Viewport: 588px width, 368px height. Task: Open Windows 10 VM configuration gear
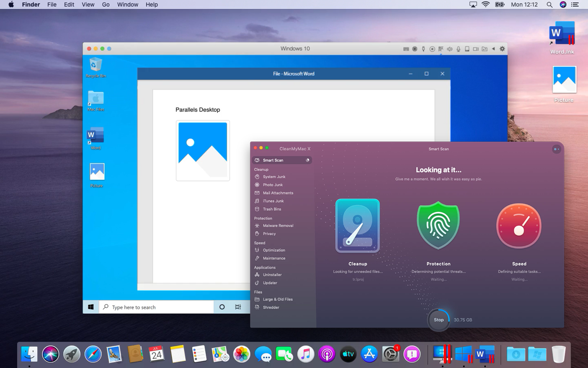point(502,49)
